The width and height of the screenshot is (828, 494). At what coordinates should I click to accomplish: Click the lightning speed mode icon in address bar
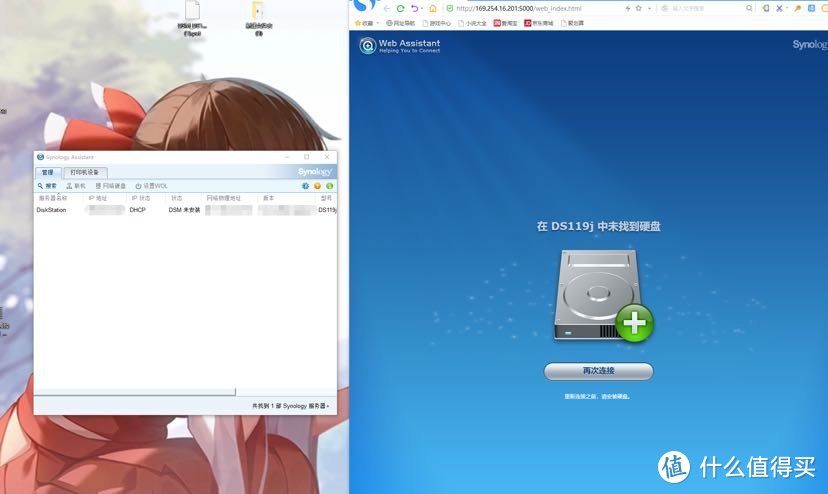[627, 8]
